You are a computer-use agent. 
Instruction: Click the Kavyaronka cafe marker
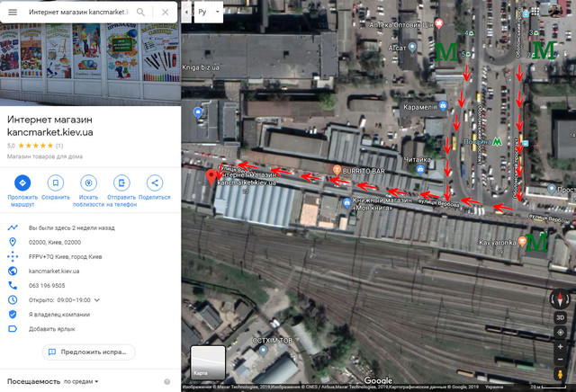click(522, 241)
